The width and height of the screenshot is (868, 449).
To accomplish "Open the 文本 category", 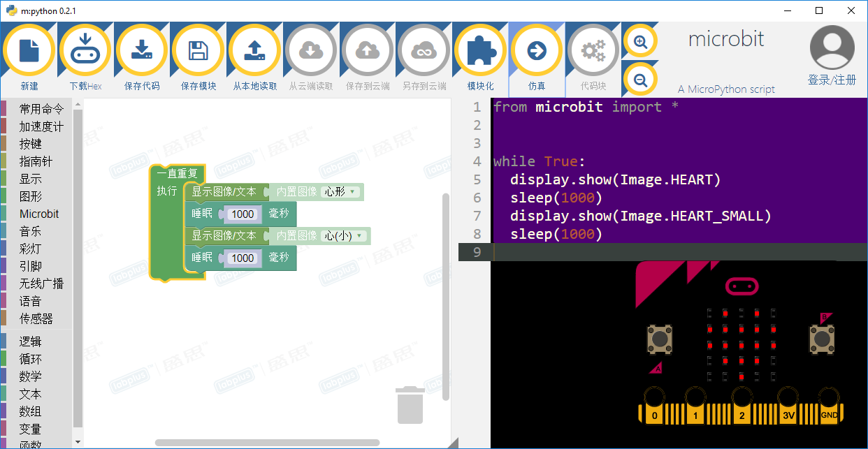I will [31, 394].
